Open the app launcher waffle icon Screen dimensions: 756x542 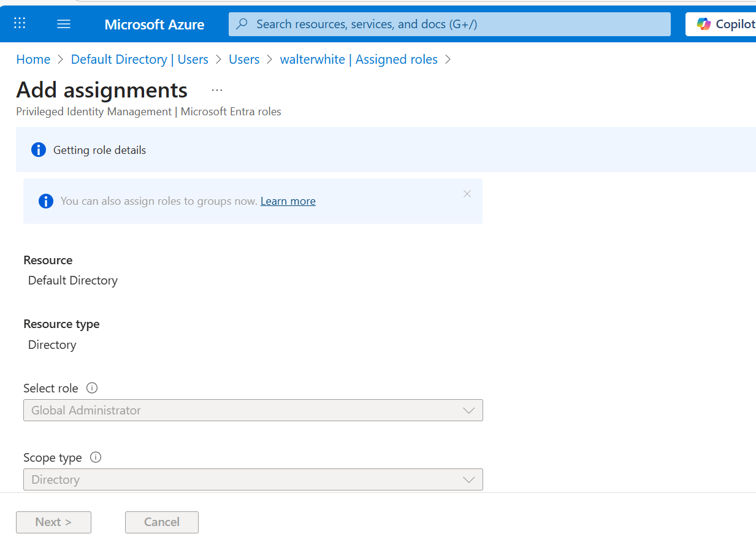20,24
